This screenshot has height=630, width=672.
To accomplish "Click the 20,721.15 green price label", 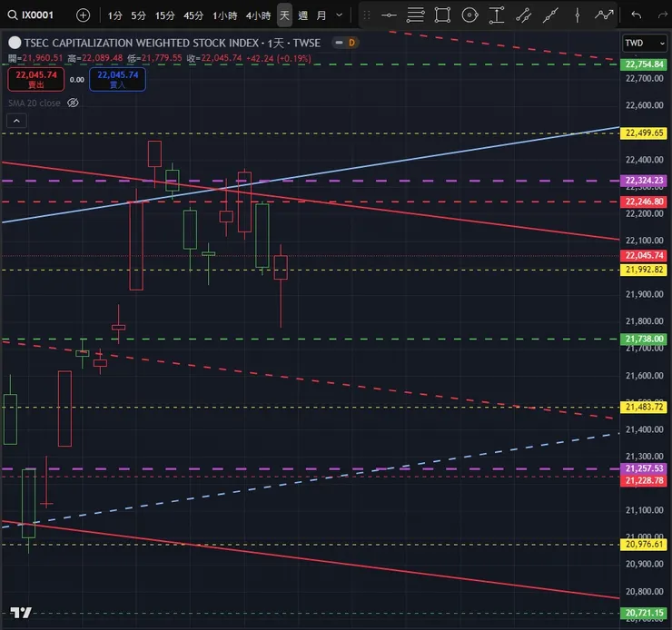I will (644, 613).
